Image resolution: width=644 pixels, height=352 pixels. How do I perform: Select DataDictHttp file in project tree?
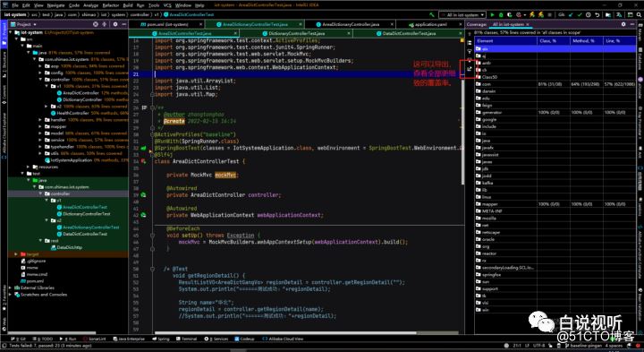pos(65,247)
